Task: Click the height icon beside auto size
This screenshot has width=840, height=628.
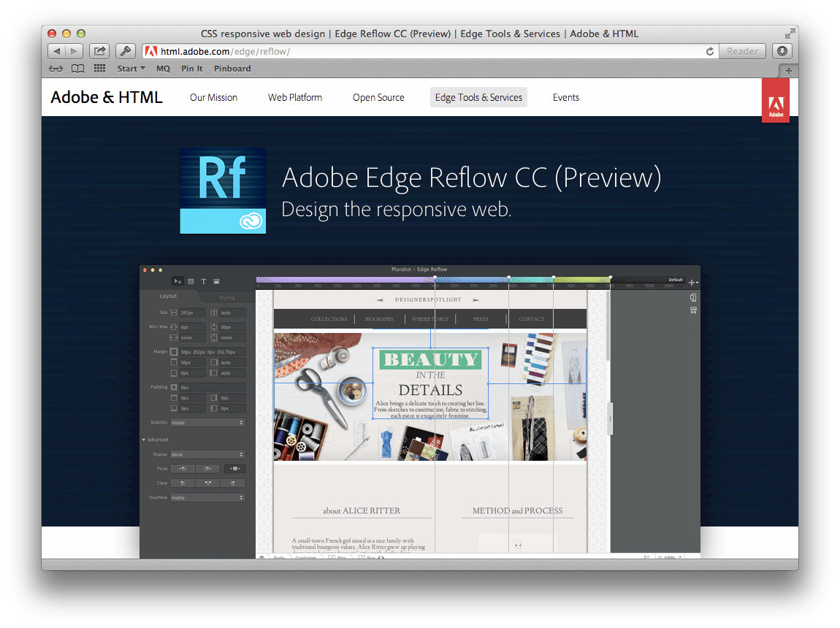Action: click(x=214, y=313)
